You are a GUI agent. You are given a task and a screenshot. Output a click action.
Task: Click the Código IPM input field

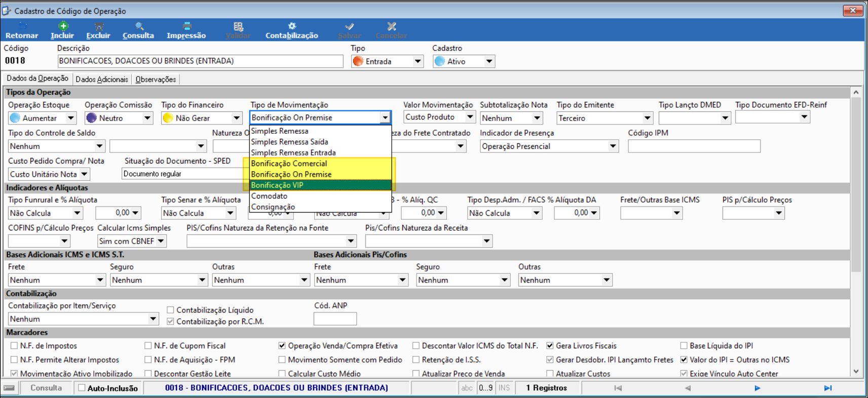point(694,146)
